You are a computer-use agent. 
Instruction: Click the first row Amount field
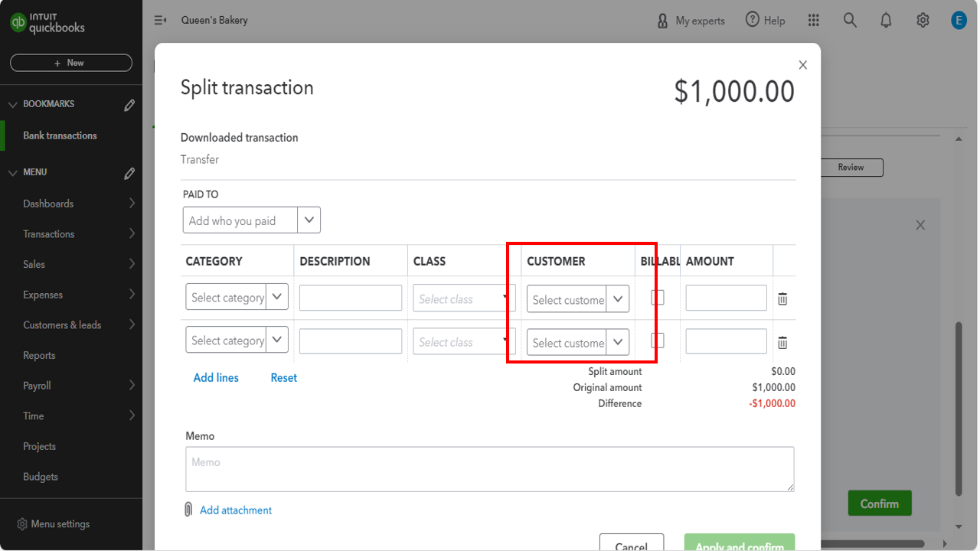click(726, 298)
